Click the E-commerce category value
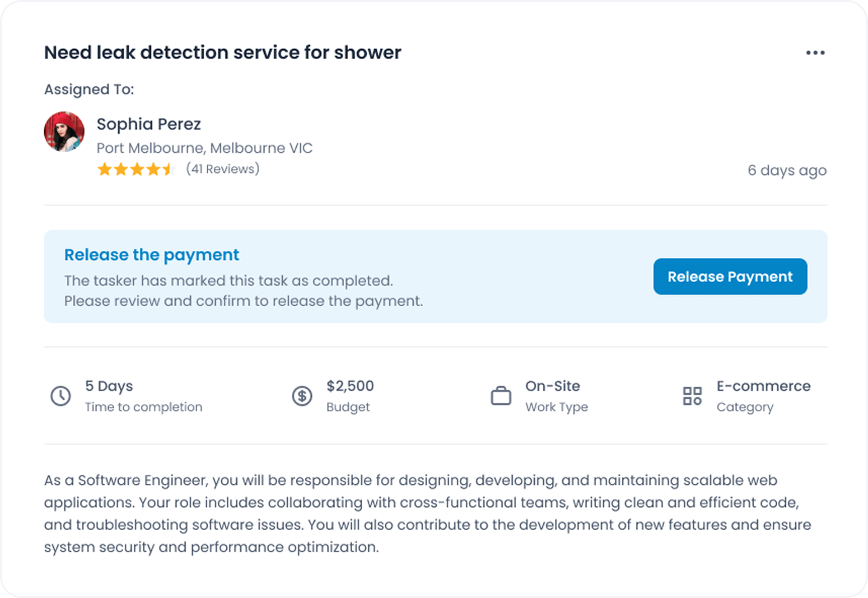This screenshot has height=598, width=868. pyautogui.click(x=763, y=386)
